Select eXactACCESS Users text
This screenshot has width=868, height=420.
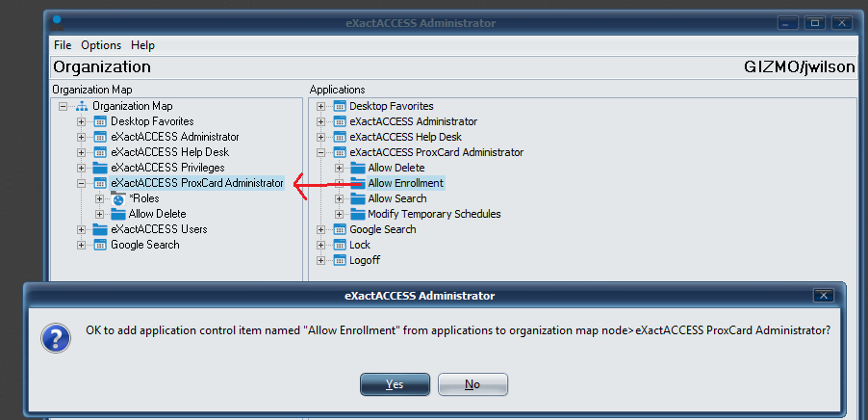coord(160,229)
